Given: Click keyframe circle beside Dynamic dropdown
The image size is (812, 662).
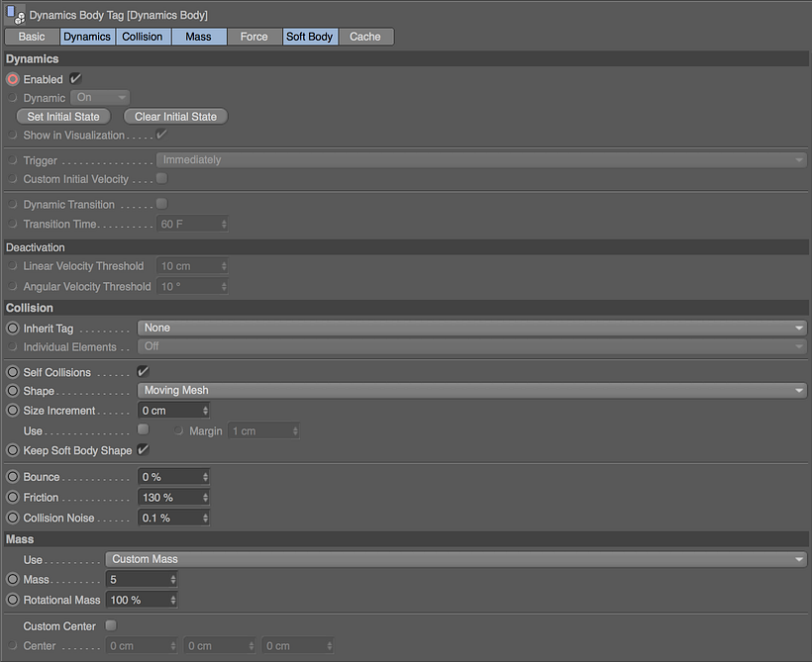Looking at the screenshot, I should [x=13, y=98].
